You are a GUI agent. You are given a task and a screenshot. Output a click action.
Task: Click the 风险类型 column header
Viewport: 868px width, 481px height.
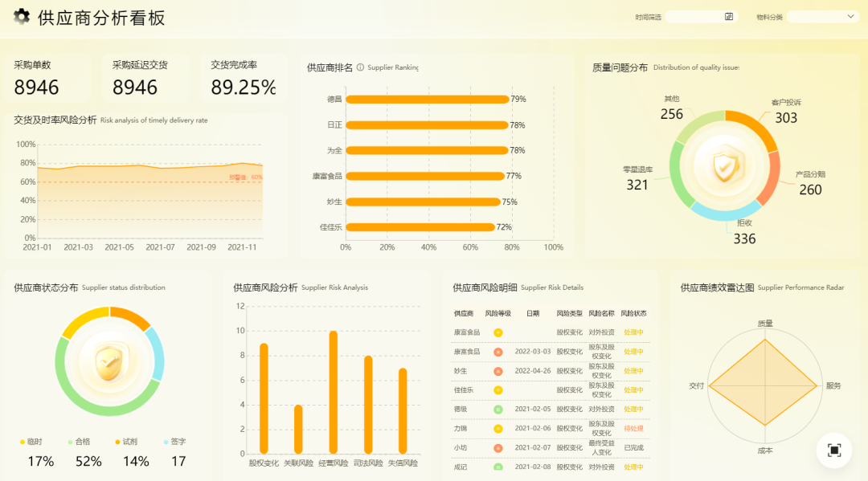point(569,313)
